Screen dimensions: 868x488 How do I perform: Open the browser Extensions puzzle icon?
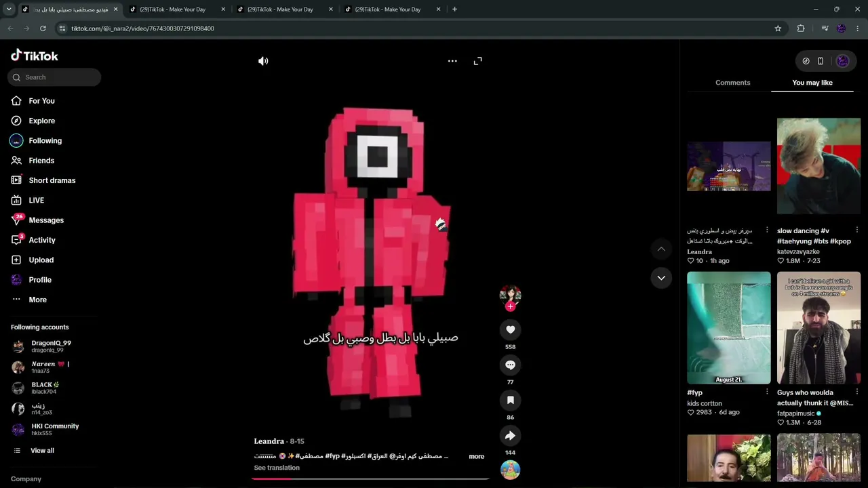click(801, 28)
